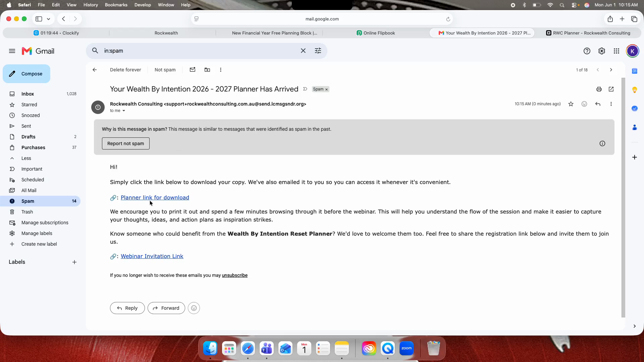Open Safari sidebar dropdown arrow

click(49, 19)
